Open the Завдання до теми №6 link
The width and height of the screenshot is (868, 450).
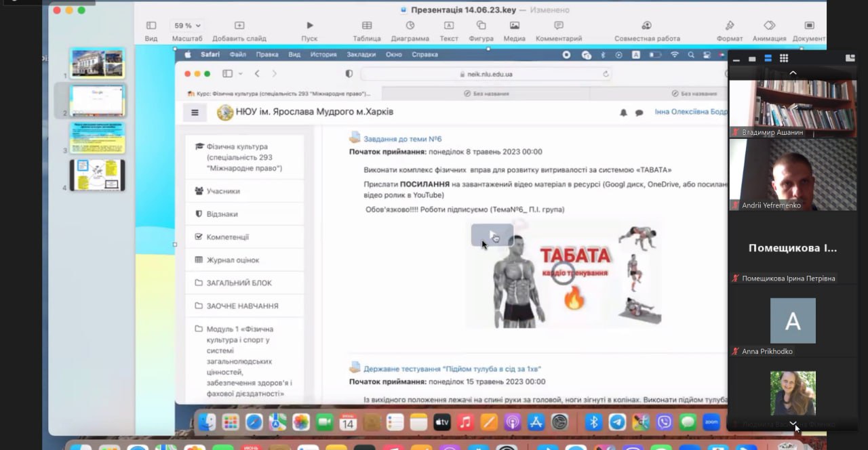(x=402, y=139)
